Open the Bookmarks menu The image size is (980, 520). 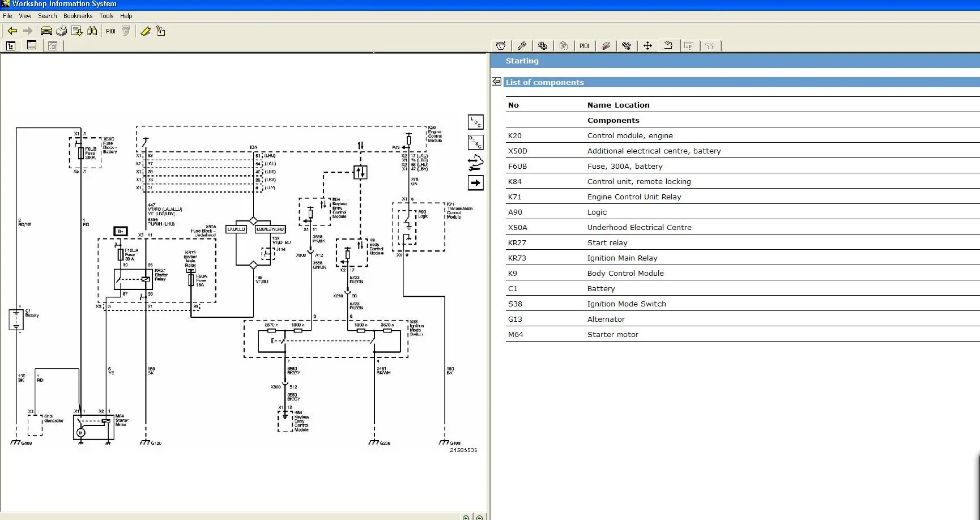78,16
